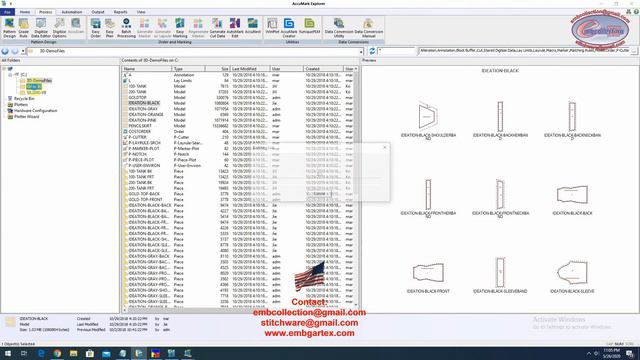Click the data type filter browse button
The image size is (640, 360).
pyautogui.click(x=634, y=51)
